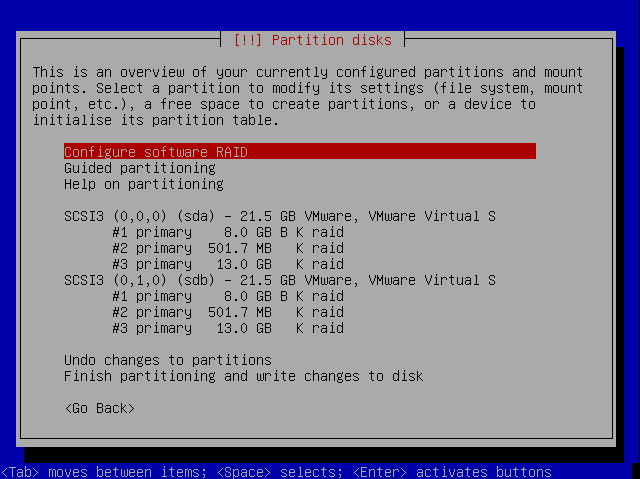Select the SCSI3 (0,1,0) sdb disk line

tap(280, 280)
